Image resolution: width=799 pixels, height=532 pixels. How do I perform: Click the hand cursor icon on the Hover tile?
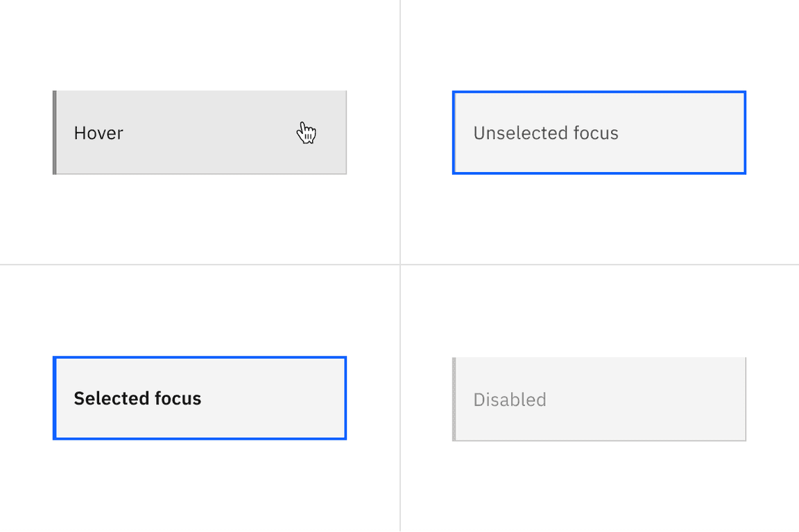[306, 132]
